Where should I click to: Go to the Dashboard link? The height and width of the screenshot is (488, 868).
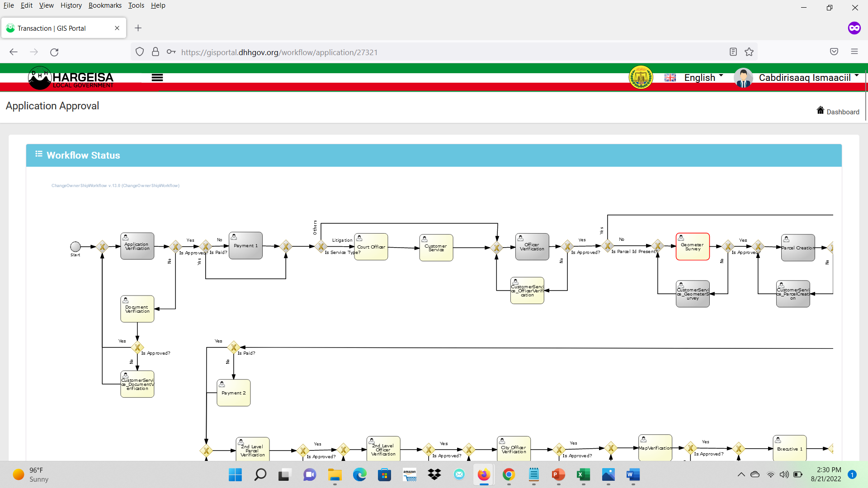point(843,112)
